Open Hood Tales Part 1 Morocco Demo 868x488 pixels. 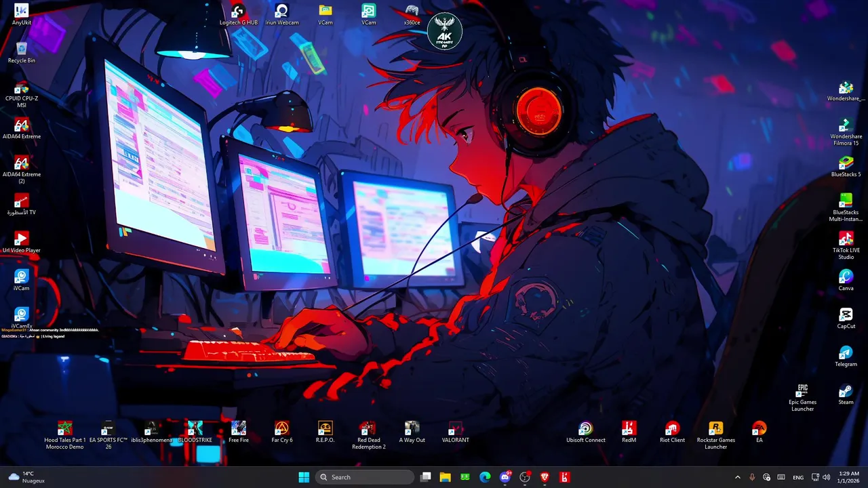(x=65, y=435)
